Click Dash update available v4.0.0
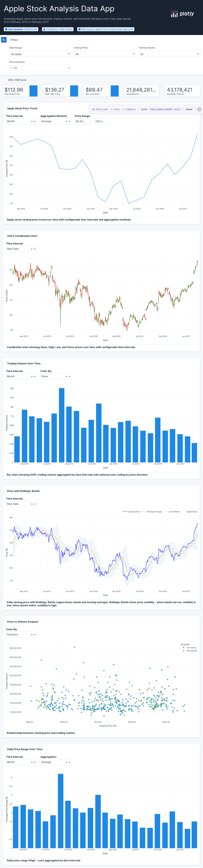 click(165, 109)
